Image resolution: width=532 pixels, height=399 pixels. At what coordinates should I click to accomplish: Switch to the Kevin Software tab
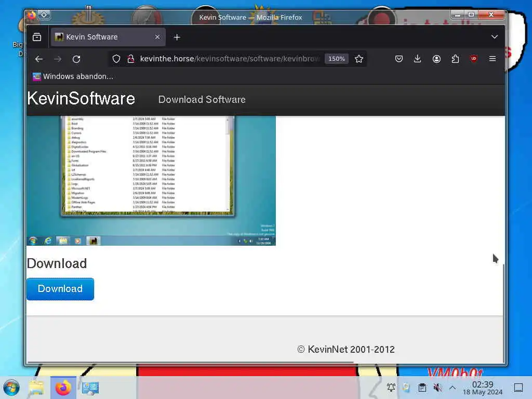tap(108, 37)
